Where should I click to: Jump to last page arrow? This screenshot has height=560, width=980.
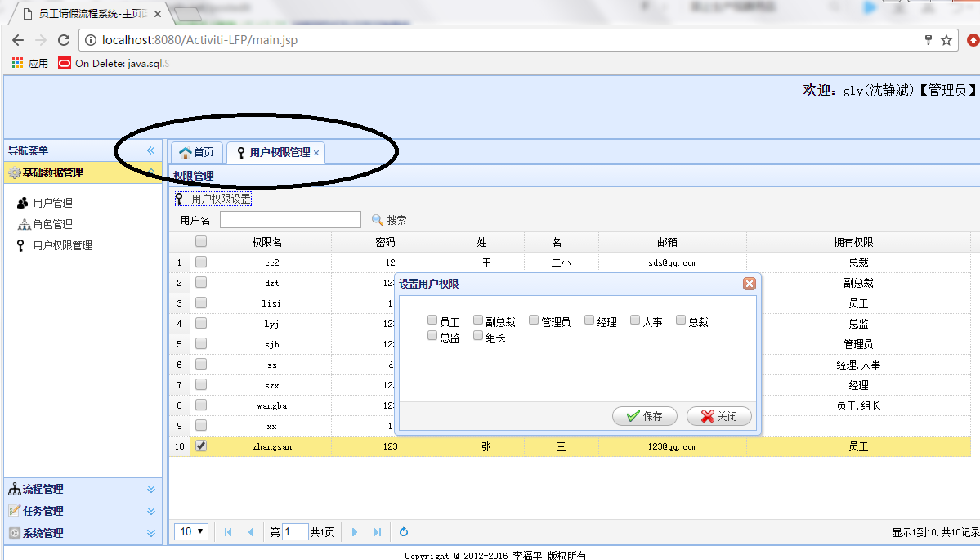coord(377,532)
